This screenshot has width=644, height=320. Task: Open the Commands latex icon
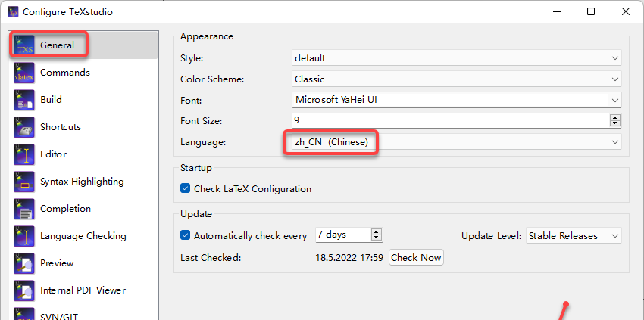(23, 73)
